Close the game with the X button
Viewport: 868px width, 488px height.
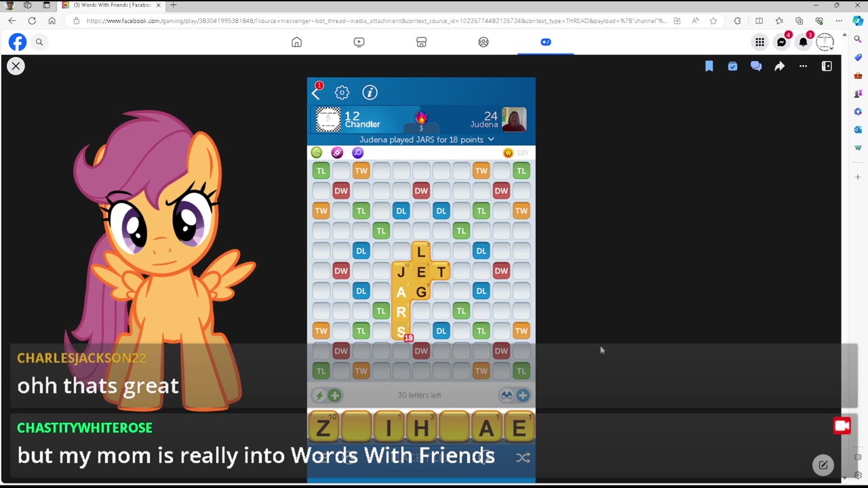point(16,66)
